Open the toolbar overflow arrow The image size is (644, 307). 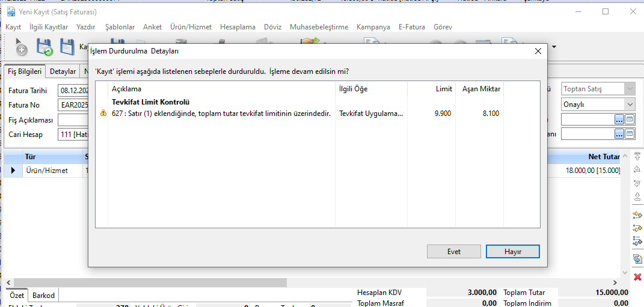[x=554, y=47]
